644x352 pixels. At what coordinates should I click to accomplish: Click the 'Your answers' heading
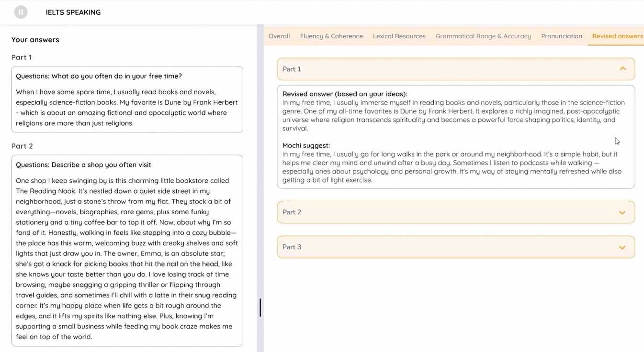click(35, 40)
